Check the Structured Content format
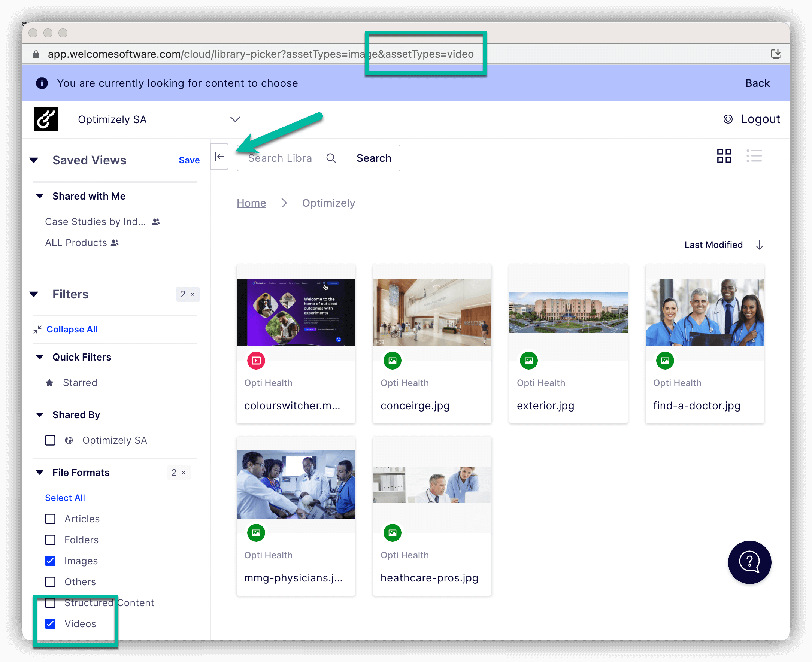The image size is (812, 662). click(50, 603)
